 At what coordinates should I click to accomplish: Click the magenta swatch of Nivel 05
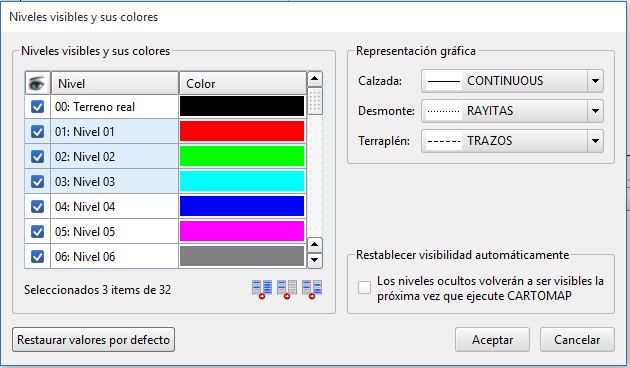coord(242,231)
